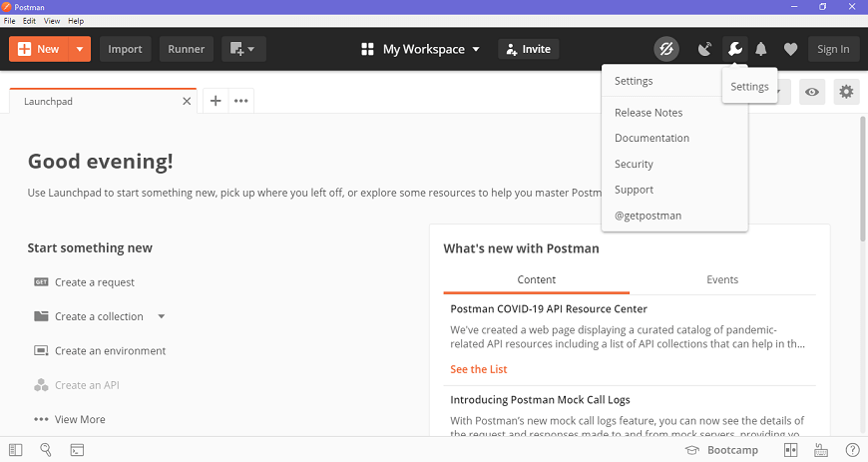Open the File menu
Screen dimensions: 868x462
tap(9, 21)
